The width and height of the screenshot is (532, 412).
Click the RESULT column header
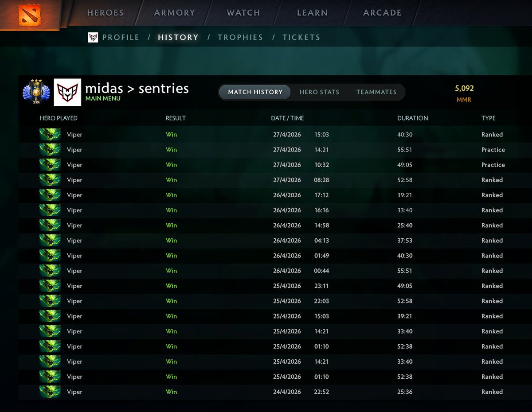(x=176, y=118)
